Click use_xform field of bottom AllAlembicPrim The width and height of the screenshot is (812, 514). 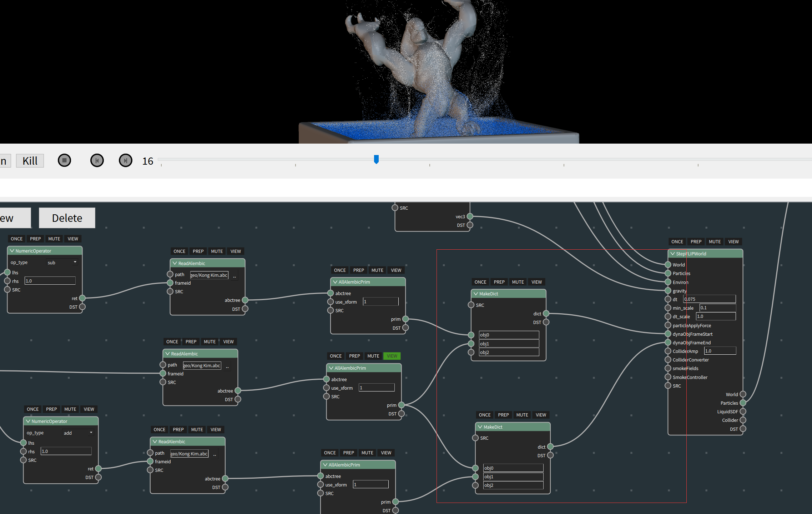click(x=370, y=484)
